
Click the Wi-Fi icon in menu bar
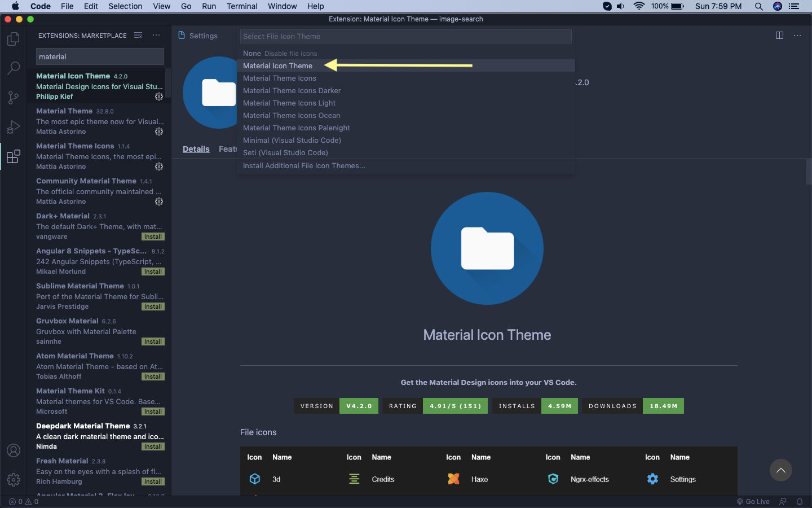click(639, 6)
